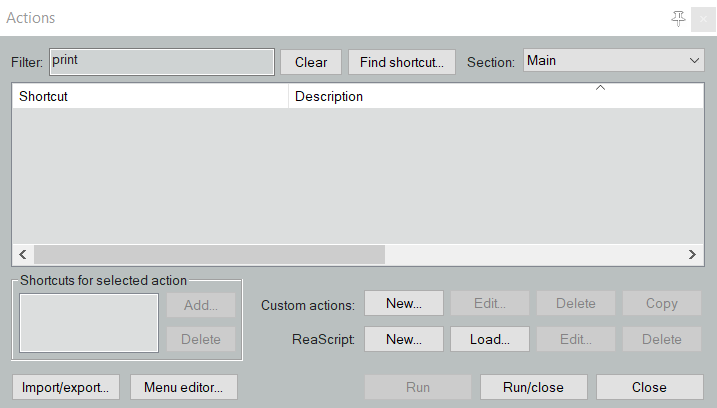
Task: Click the horizontal scrollbar thumb
Action: pyautogui.click(x=208, y=255)
